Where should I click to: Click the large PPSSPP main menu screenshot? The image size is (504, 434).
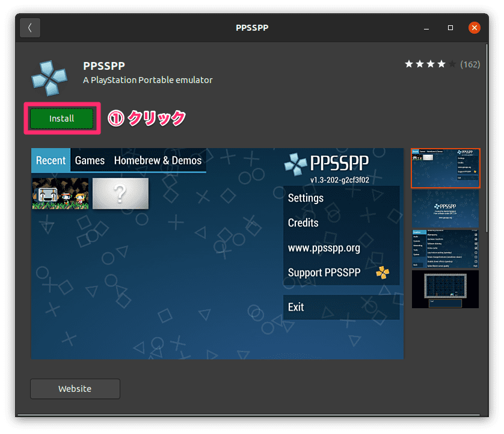point(217,253)
